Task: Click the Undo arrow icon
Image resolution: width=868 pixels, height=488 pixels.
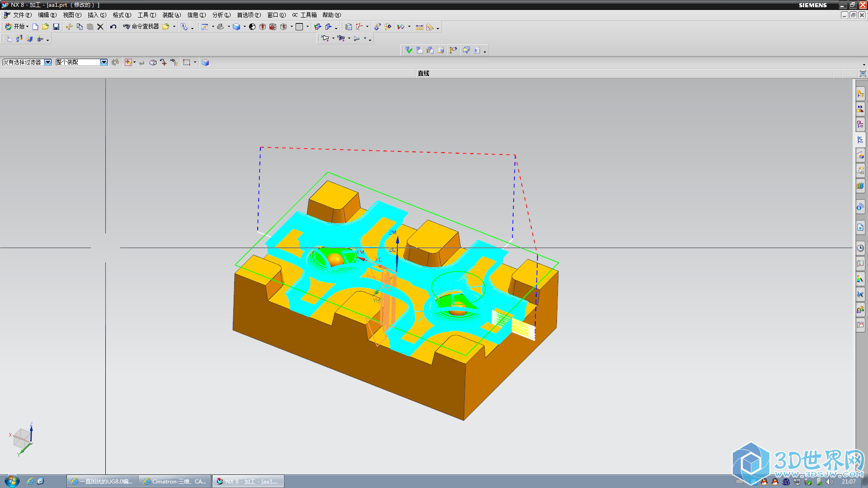Action: pos(113,27)
